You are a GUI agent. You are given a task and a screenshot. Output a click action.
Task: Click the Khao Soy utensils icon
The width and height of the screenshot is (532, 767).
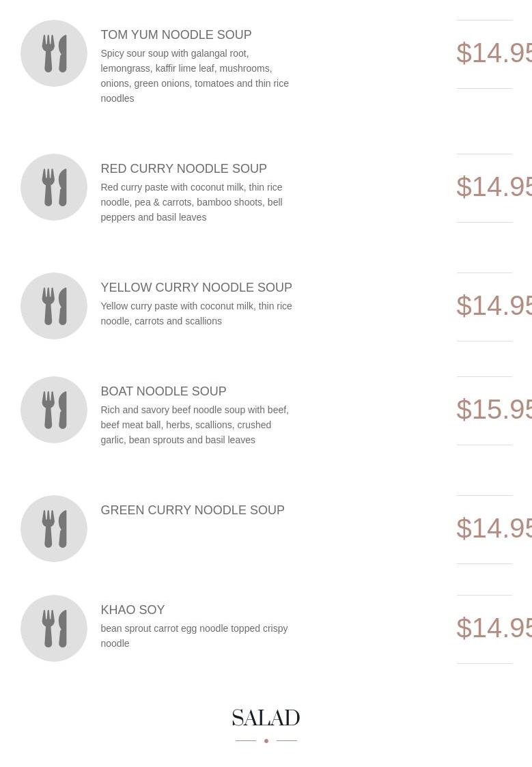(x=54, y=628)
